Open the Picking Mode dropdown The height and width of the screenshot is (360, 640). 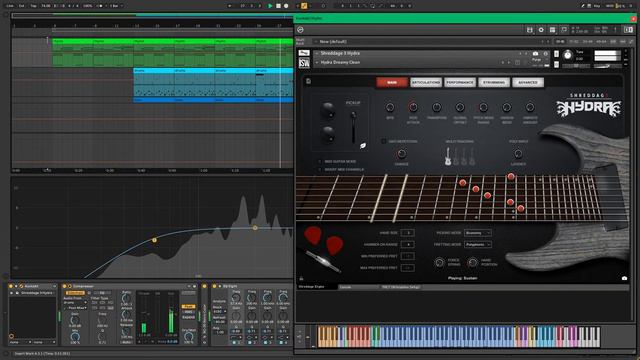pos(478,233)
